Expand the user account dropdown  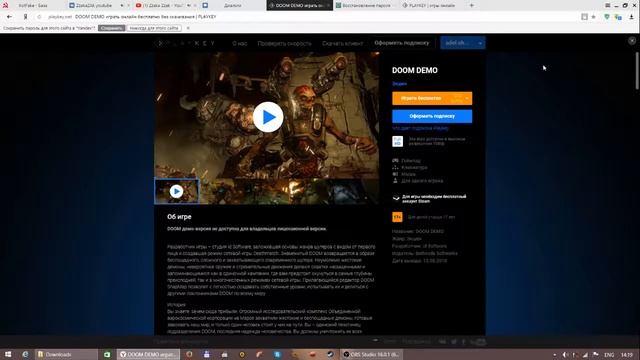pyautogui.click(x=463, y=43)
